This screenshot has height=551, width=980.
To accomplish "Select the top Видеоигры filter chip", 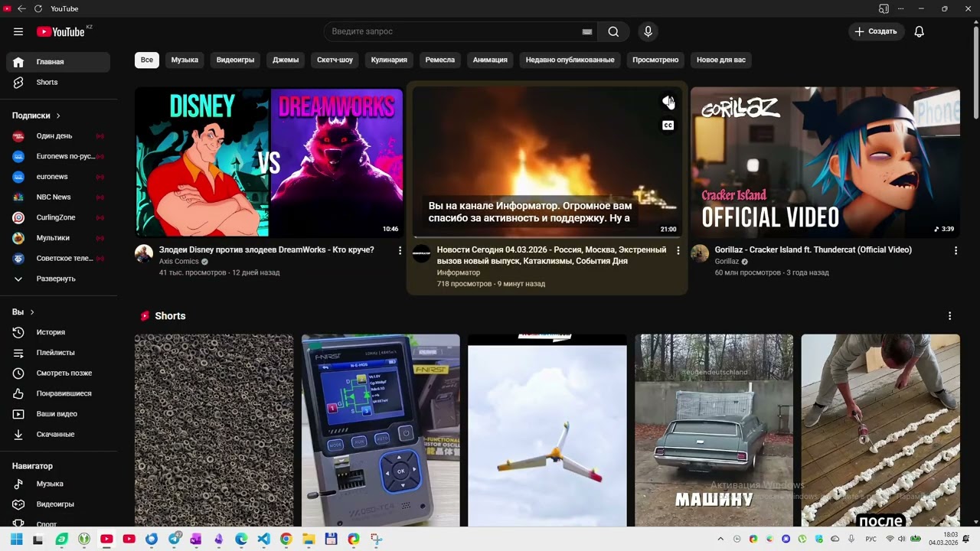I will pyautogui.click(x=235, y=60).
